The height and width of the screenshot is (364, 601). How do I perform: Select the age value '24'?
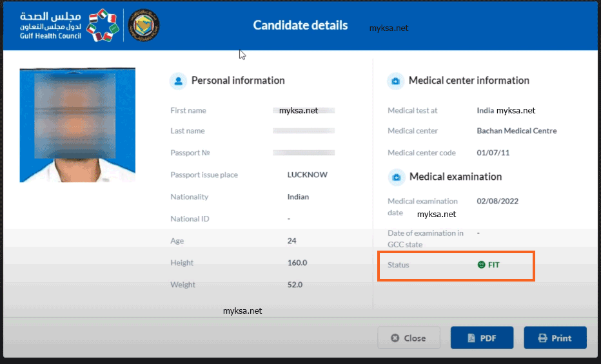click(x=291, y=241)
